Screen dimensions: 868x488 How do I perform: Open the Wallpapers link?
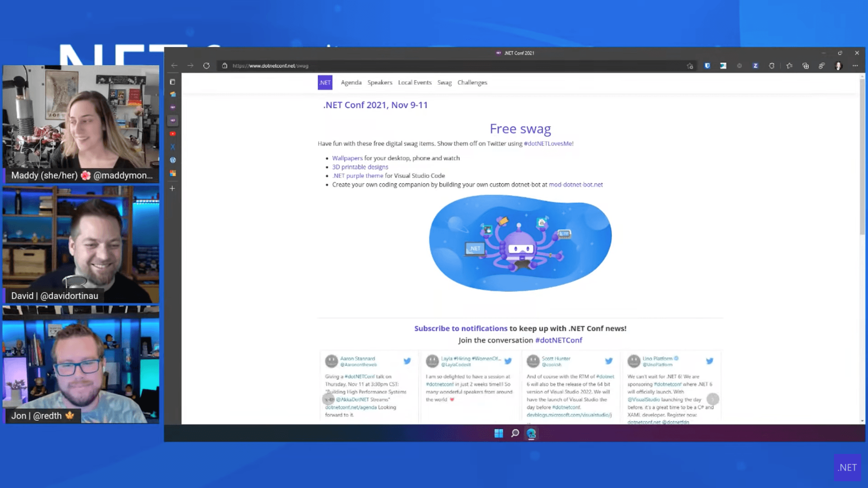click(x=347, y=158)
